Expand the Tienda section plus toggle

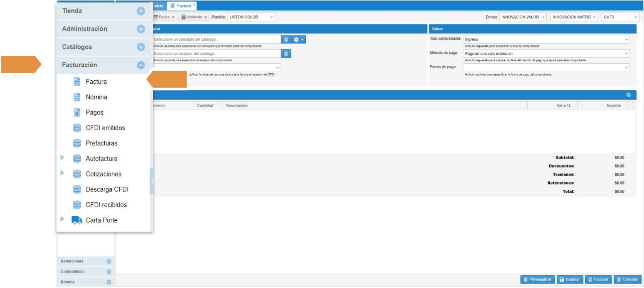tap(141, 11)
